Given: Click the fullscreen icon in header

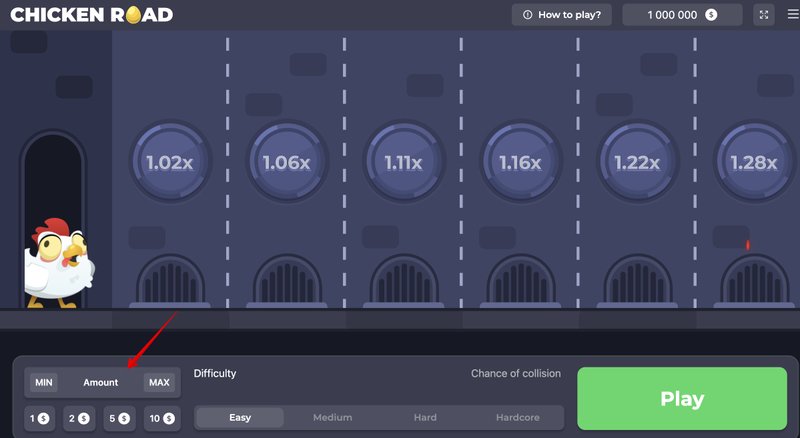Looking at the screenshot, I should tap(764, 15).
